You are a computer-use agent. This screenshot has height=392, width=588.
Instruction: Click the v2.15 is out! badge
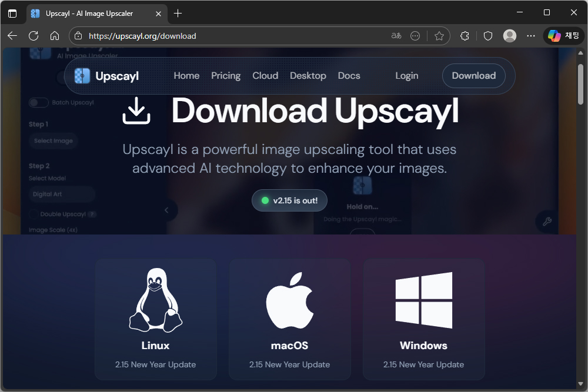pyautogui.click(x=289, y=200)
